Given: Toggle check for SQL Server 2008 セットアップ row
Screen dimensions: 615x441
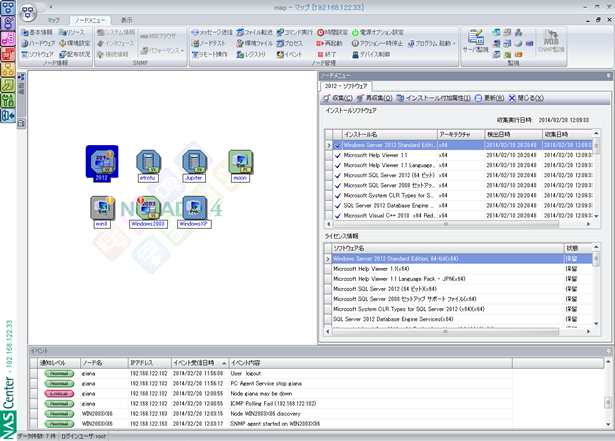Looking at the screenshot, I should (x=338, y=186).
